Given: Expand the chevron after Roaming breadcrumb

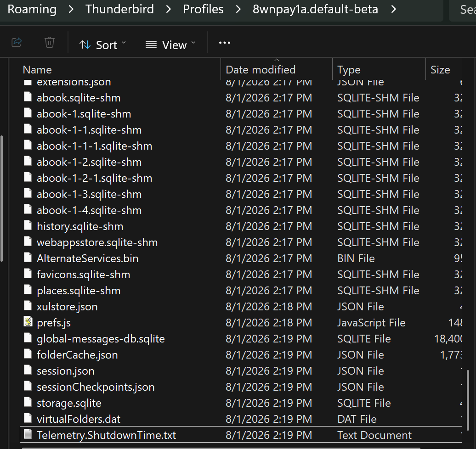Looking at the screenshot, I should pos(71,9).
